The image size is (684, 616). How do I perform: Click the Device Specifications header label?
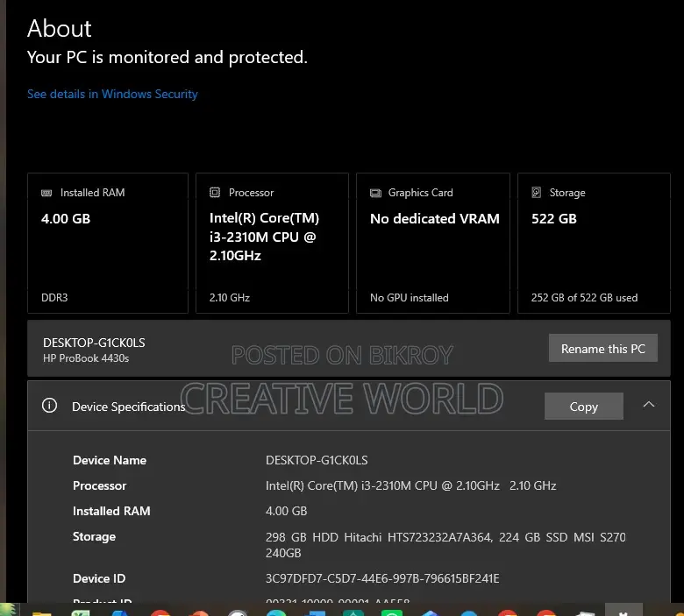click(129, 407)
